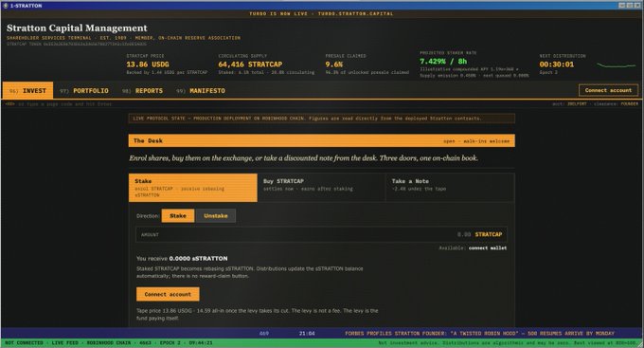Click 'The Desk' panel header

322,140
